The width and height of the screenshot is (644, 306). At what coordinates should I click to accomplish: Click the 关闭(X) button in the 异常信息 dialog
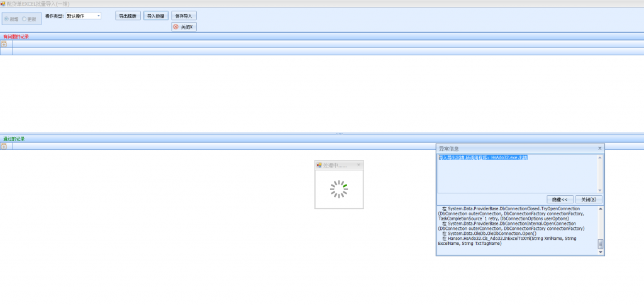(589, 200)
